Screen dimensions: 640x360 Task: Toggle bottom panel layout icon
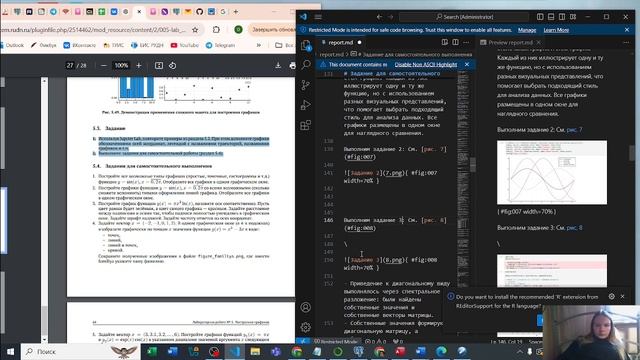551,17
